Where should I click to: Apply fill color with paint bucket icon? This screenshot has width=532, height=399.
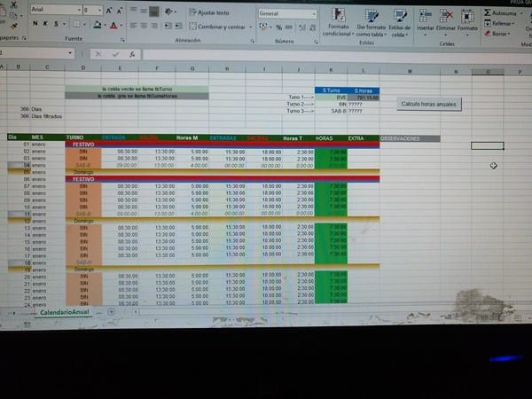click(x=98, y=25)
